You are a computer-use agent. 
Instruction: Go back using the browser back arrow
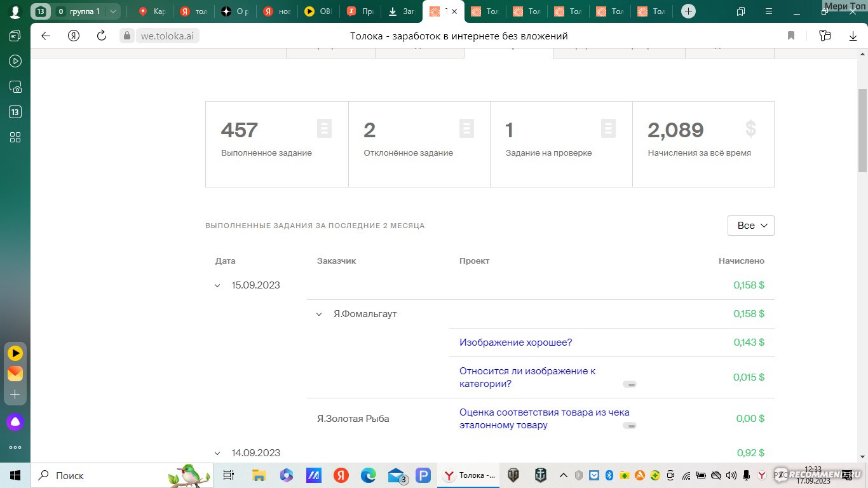[46, 36]
